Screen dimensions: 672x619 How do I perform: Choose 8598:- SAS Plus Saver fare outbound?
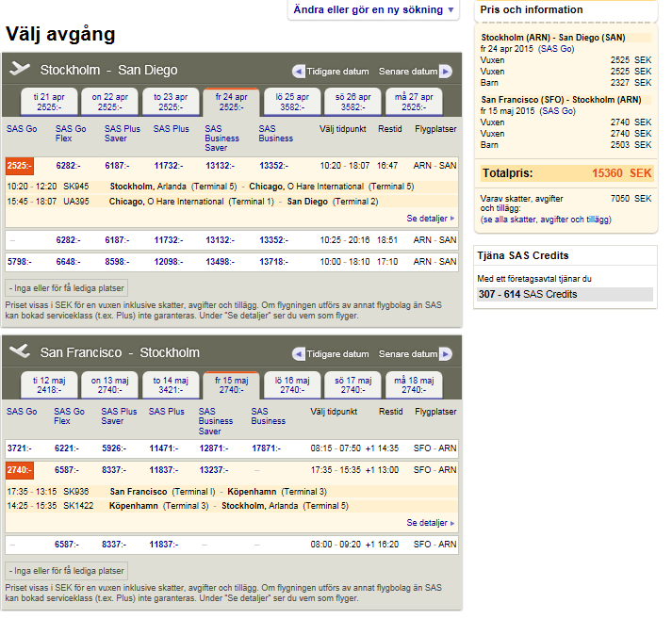click(117, 262)
